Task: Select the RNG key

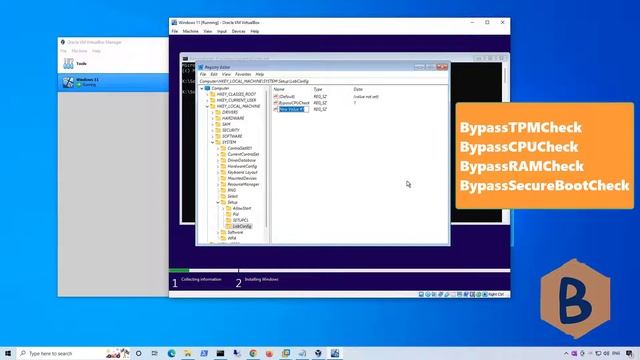Action: [x=231, y=190]
